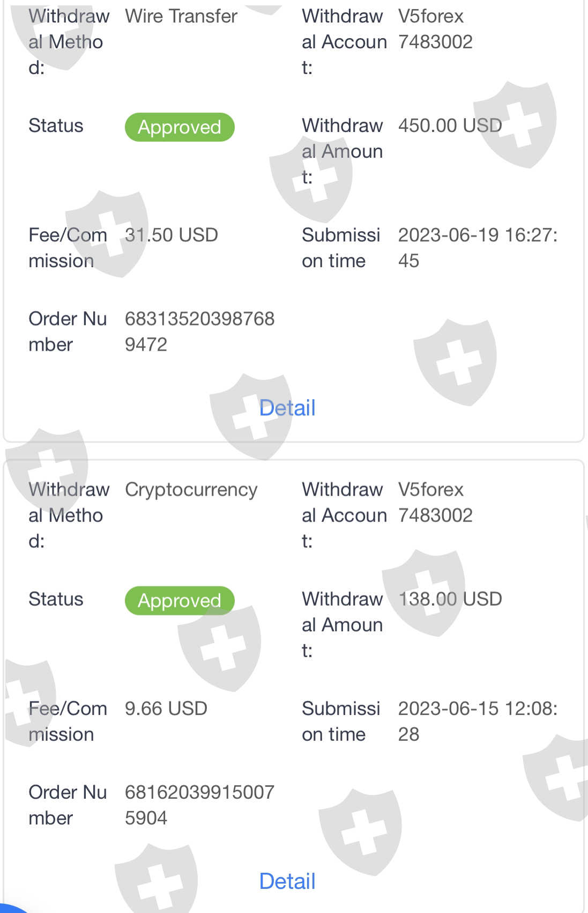
Task: Click the V5forex 7483002 account in the Wire Transfer card
Action: click(x=435, y=29)
